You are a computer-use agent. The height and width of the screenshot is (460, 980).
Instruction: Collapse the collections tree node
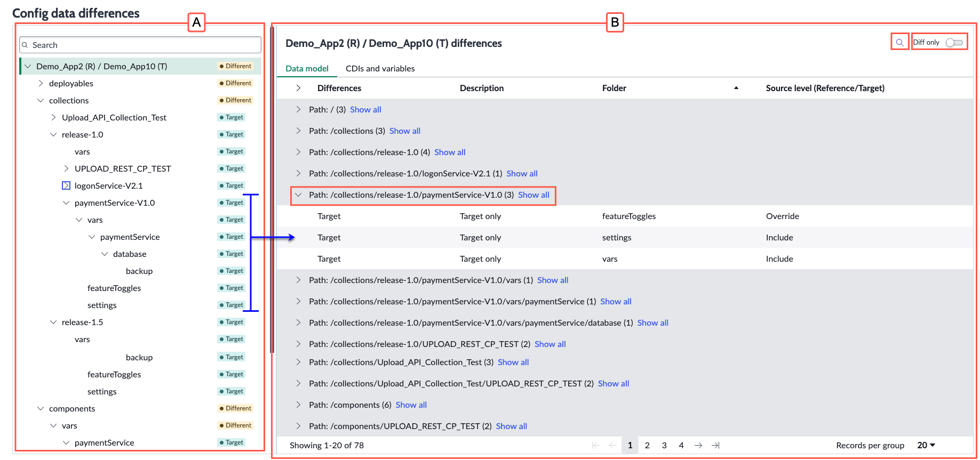point(41,100)
